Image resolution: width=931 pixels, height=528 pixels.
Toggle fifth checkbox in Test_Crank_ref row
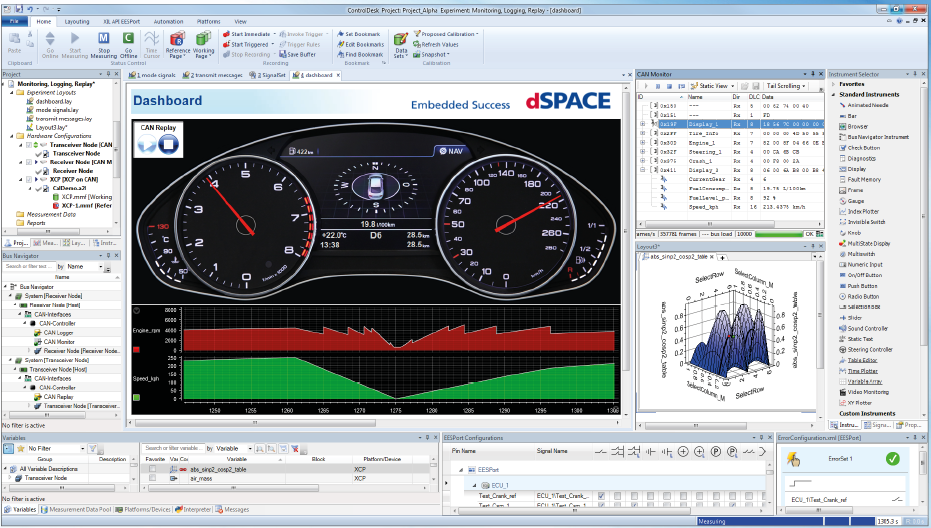pyautogui.click(x=667, y=496)
